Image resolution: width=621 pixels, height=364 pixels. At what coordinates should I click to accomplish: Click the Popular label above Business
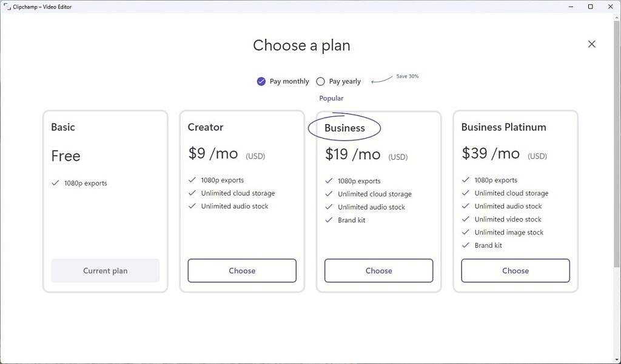point(331,98)
